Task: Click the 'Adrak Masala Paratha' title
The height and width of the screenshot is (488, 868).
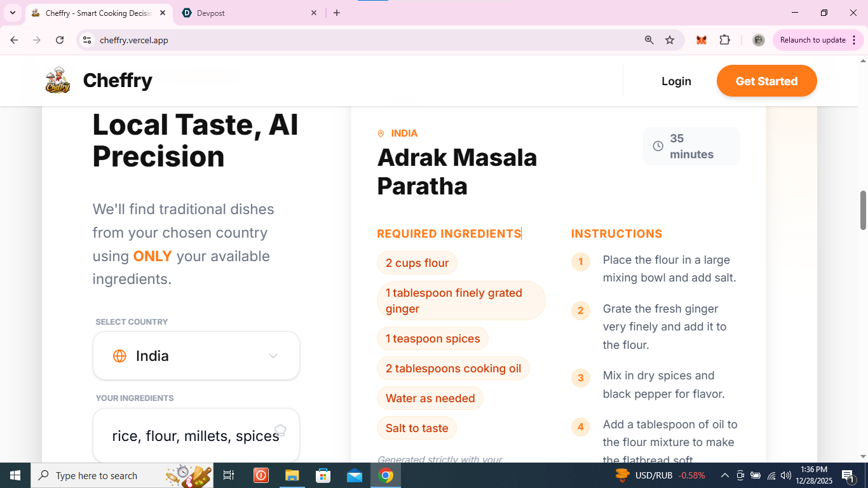Action: 458,172
